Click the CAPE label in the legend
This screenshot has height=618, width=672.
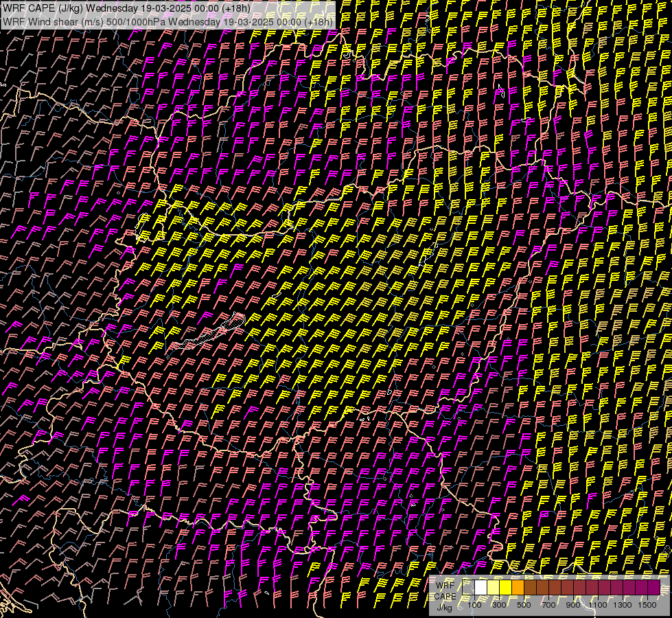445,597
